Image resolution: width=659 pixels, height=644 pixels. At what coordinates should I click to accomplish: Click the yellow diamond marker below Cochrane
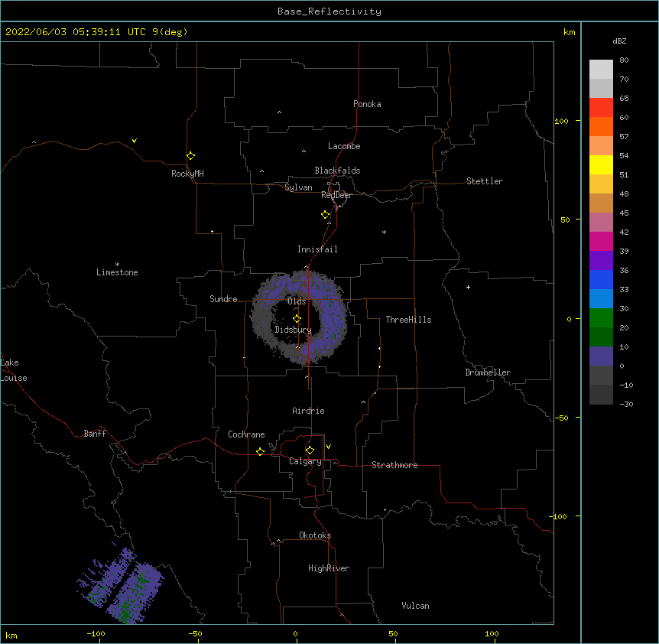pyautogui.click(x=260, y=451)
